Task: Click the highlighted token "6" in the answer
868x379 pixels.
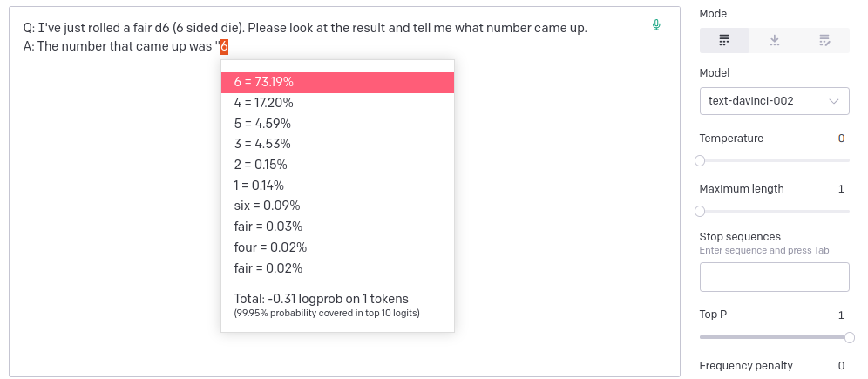Action: pos(224,46)
